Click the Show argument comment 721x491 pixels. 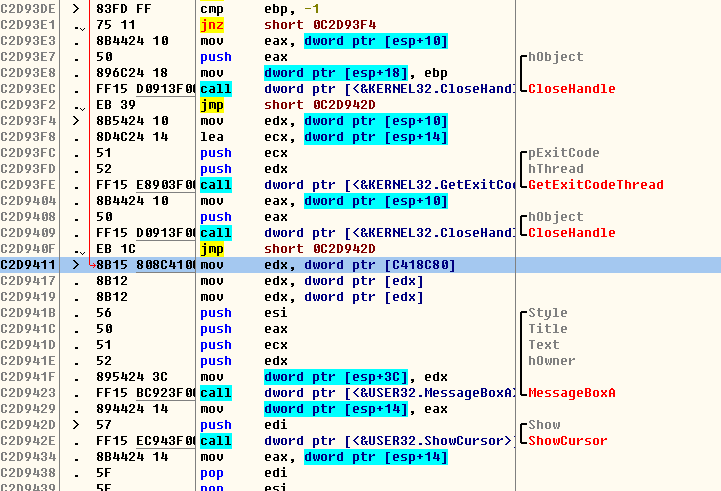(x=544, y=425)
